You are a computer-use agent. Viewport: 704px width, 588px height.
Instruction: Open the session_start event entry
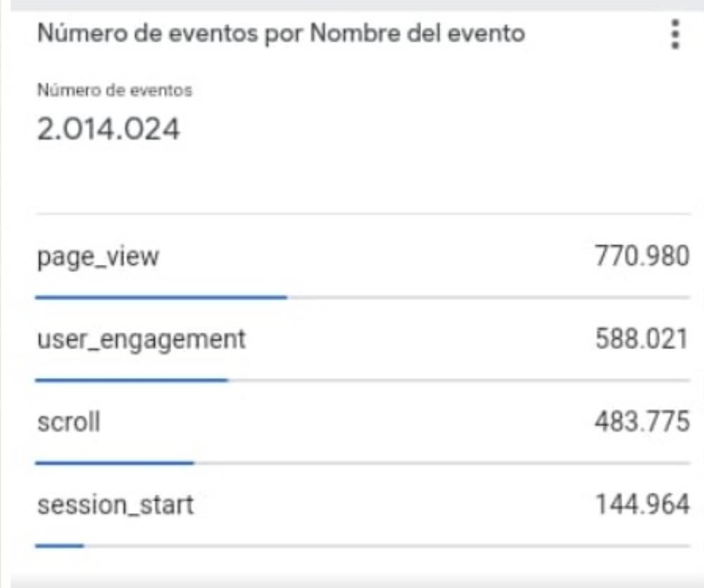pos(115,505)
